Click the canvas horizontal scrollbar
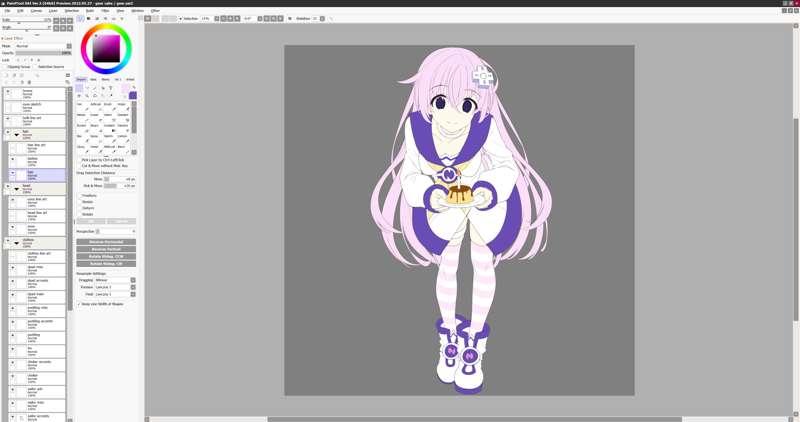Image resolution: width=800 pixels, height=422 pixels. (474, 419)
